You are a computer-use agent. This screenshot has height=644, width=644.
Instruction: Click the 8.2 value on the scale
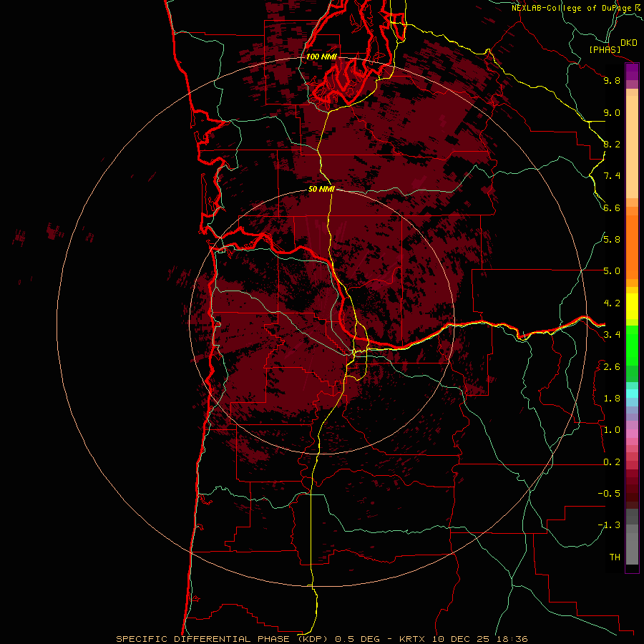coord(612,144)
